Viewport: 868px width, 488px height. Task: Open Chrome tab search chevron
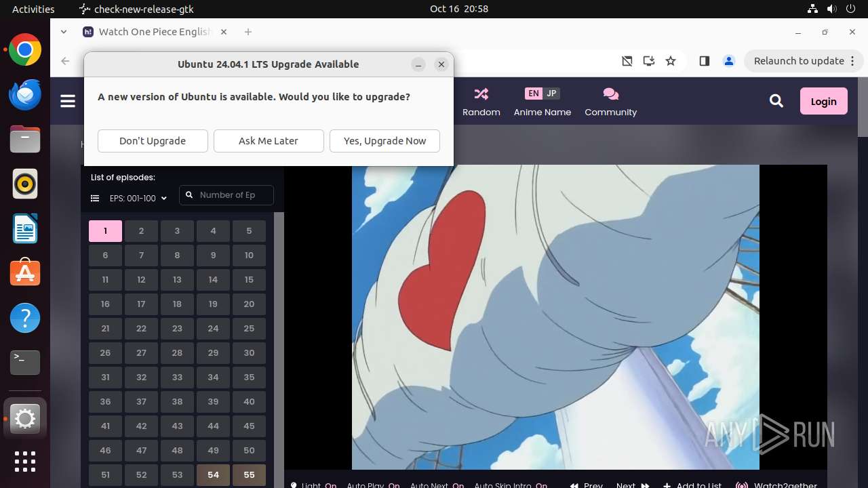(x=64, y=32)
